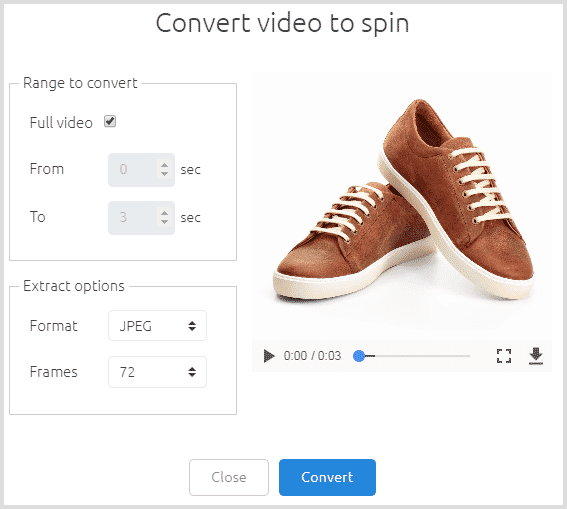Image resolution: width=567 pixels, height=509 pixels.
Task: Click the 0:00 / 0:03 time display
Action: pyautogui.click(x=312, y=356)
